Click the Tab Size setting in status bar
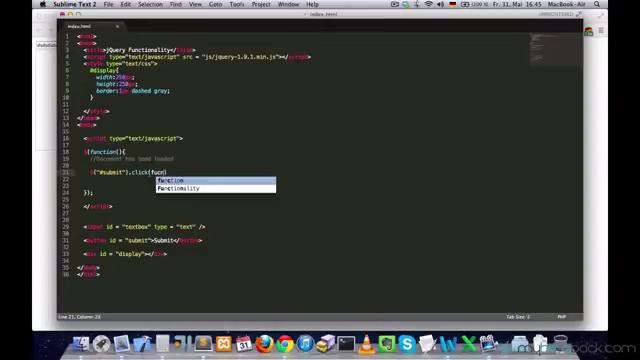Screen dimensions: 640x360 [518, 317]
